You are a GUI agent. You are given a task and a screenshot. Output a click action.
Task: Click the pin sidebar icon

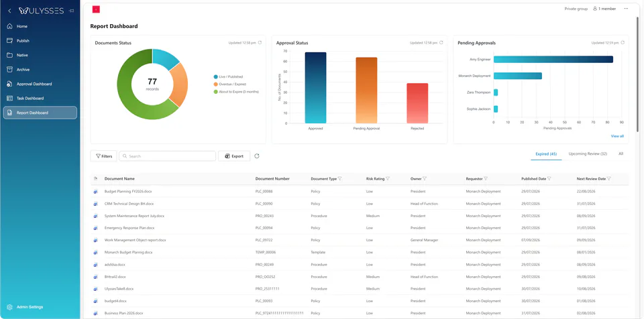click(x=72, y=11)
